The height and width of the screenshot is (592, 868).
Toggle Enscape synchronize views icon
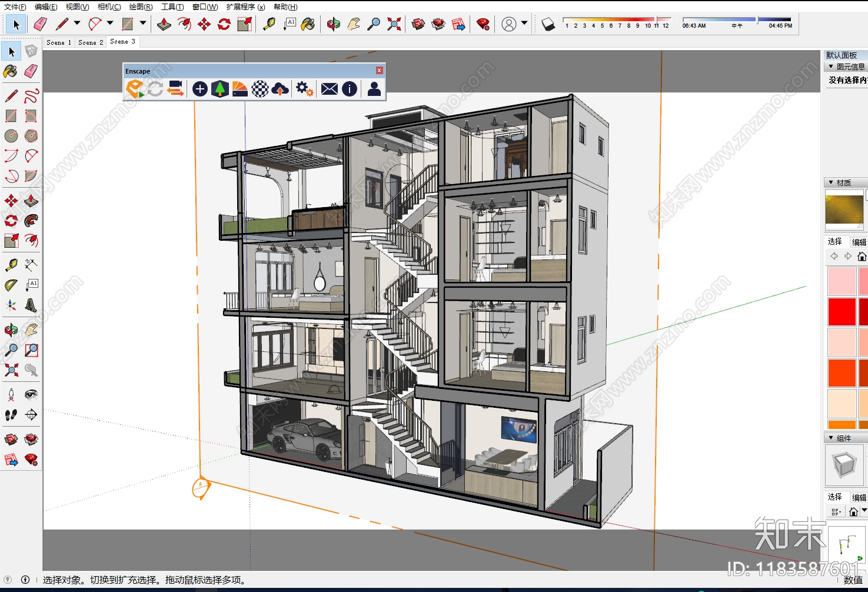coord(175,89)
